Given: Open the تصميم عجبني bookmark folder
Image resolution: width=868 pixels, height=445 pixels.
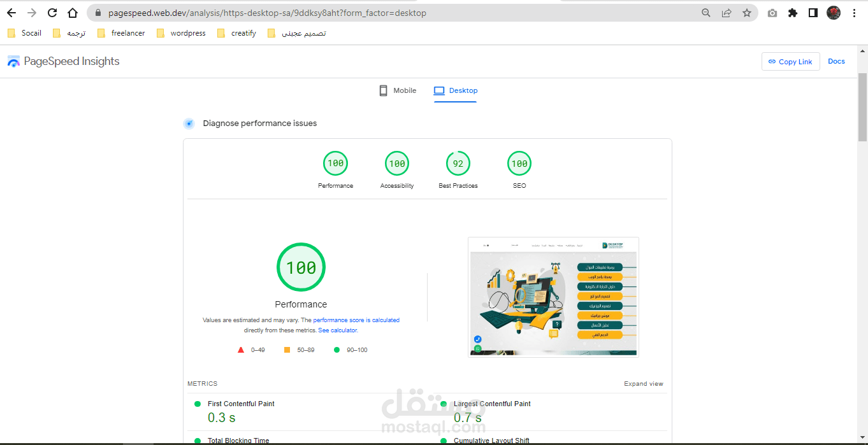Looking at the screenshot, I should point(296,33).
